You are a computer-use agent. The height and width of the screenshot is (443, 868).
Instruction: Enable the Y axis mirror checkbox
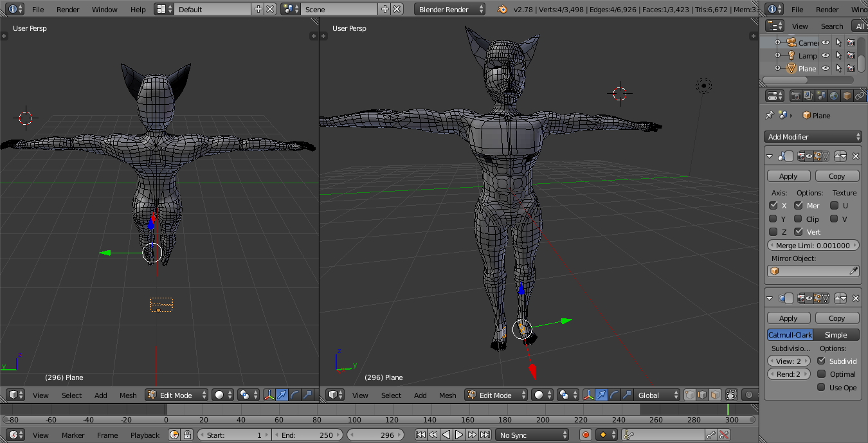[773, 219]
